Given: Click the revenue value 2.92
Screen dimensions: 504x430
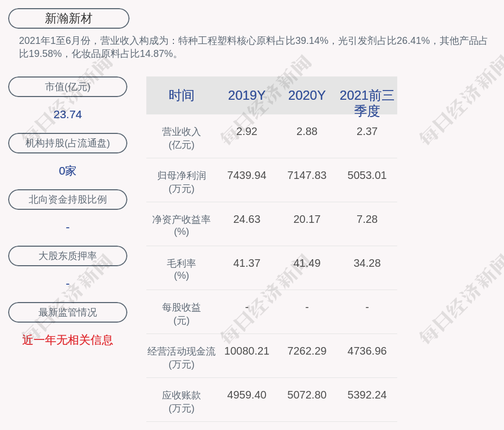Looking at the screenshot, I should [247, 132].
